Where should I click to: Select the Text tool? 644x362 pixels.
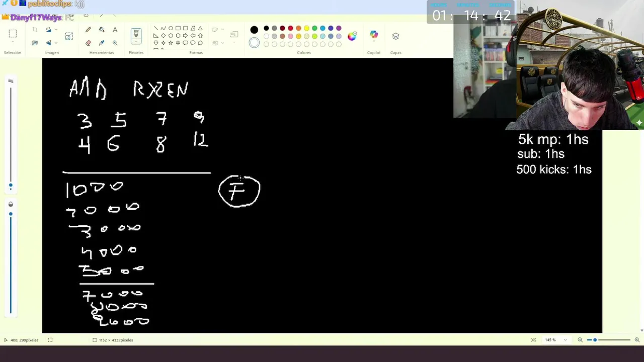(115, 30)
